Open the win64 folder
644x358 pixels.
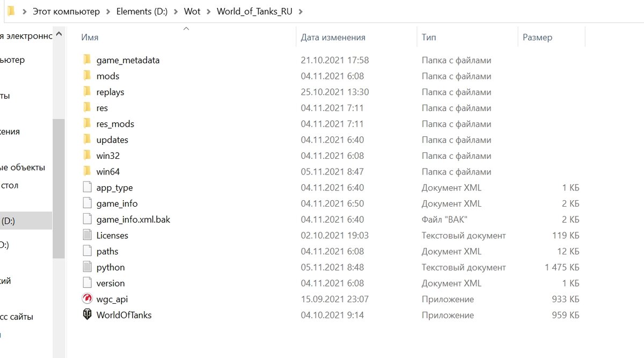point(107,171)
